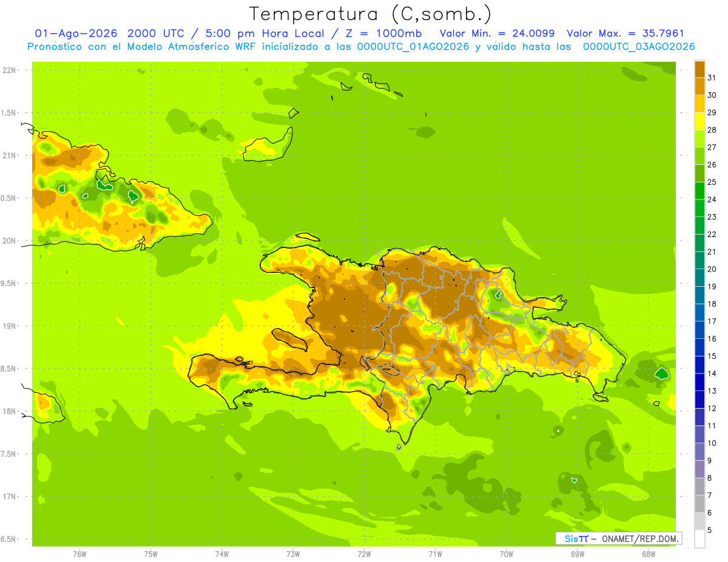
Task: Pick the dark orange legend swatch above 31
Action: coord(699,69)
